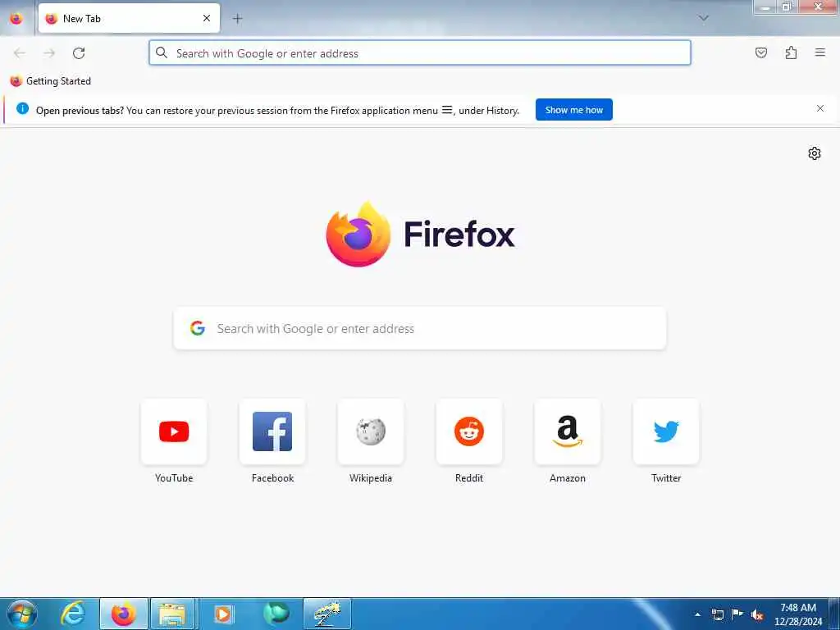Image resolution: width=840 pixels, height=630 pixels.
Task: Launch Internet Explorer from taskbar
Action: pyautogui.click(x=73, y=614)
